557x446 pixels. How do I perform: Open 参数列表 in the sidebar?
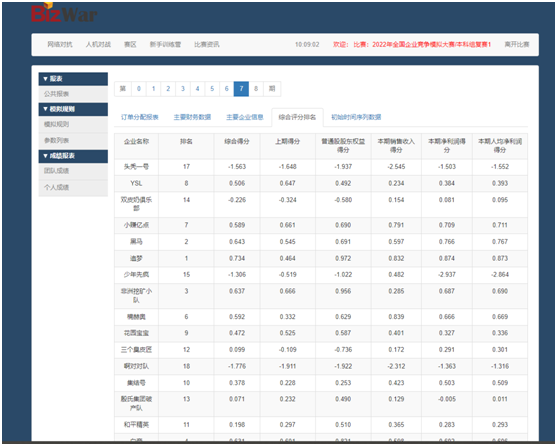pos(73,140)
